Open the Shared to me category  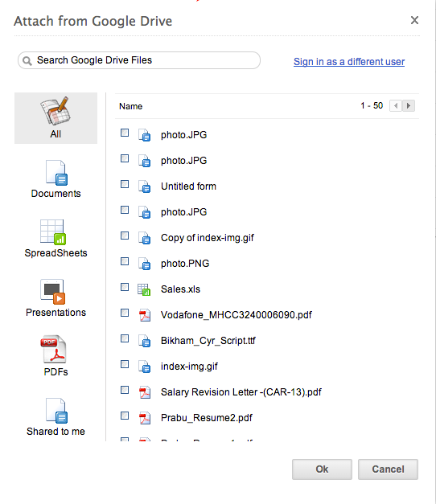click(56, 417)
